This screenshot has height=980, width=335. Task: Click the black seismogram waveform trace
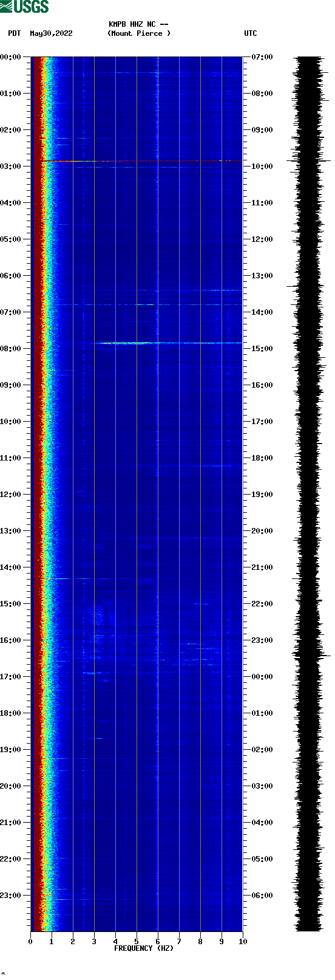pyautogui.click(x=308, y=494)
